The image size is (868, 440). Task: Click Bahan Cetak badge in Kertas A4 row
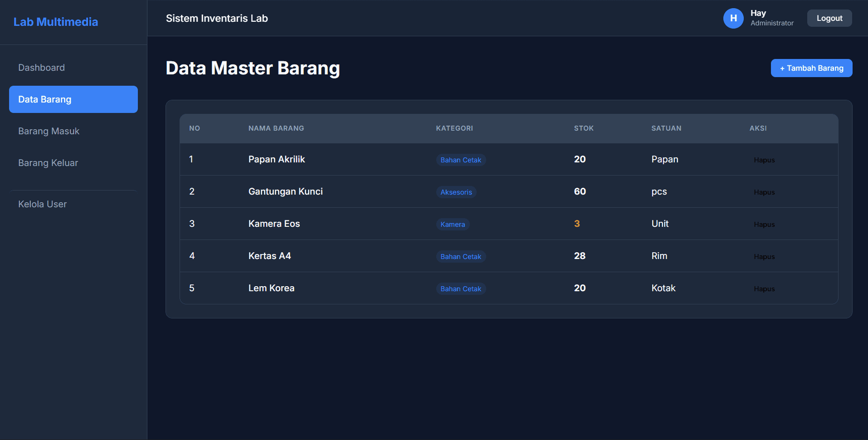(x=461, y=256)
